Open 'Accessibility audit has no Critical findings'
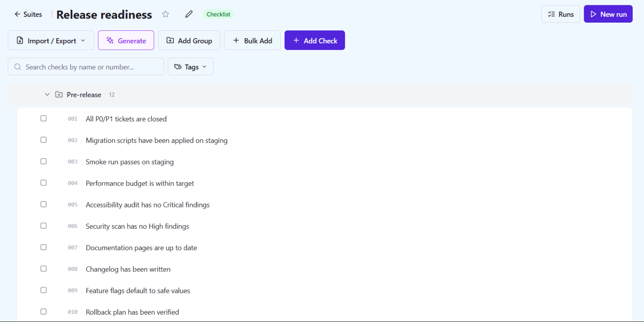 click(x=148, y=205)
